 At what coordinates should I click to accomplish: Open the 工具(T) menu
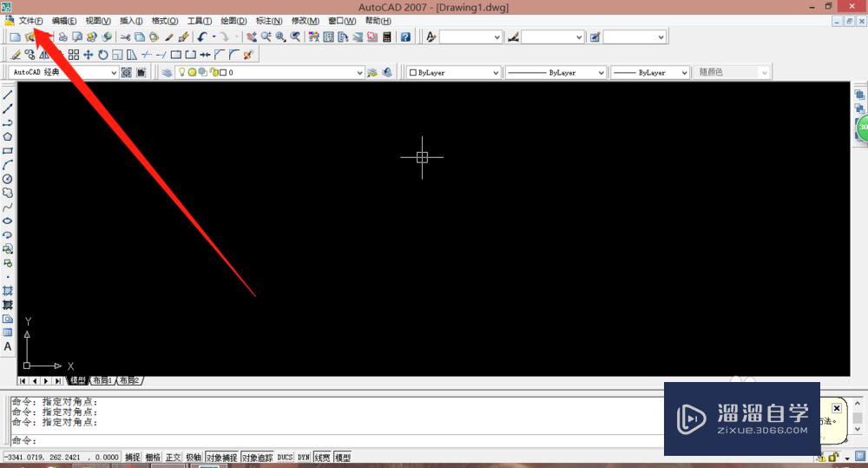point(200,21)
